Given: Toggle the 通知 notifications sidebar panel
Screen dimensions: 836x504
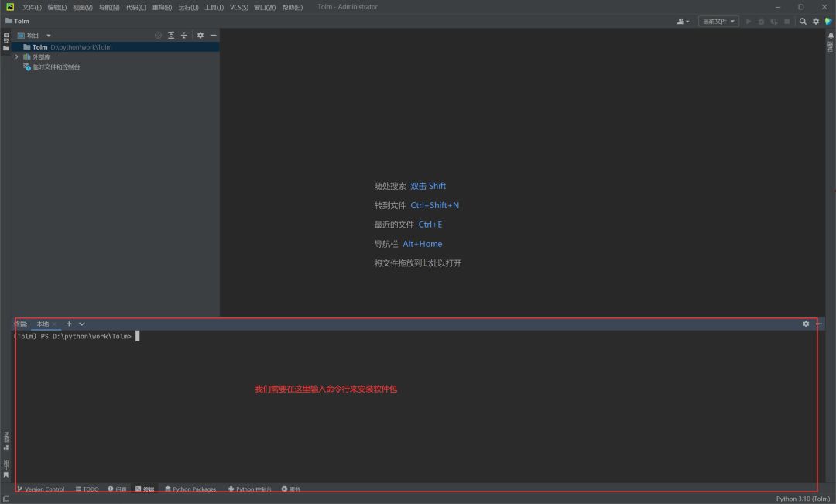Looking at the screenshot, I should 831,43.
